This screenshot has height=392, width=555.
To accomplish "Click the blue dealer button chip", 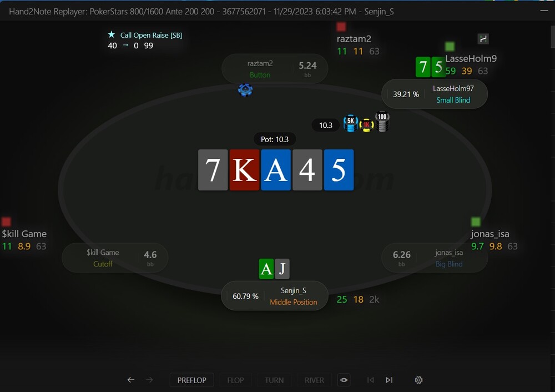I will point(245,90).
